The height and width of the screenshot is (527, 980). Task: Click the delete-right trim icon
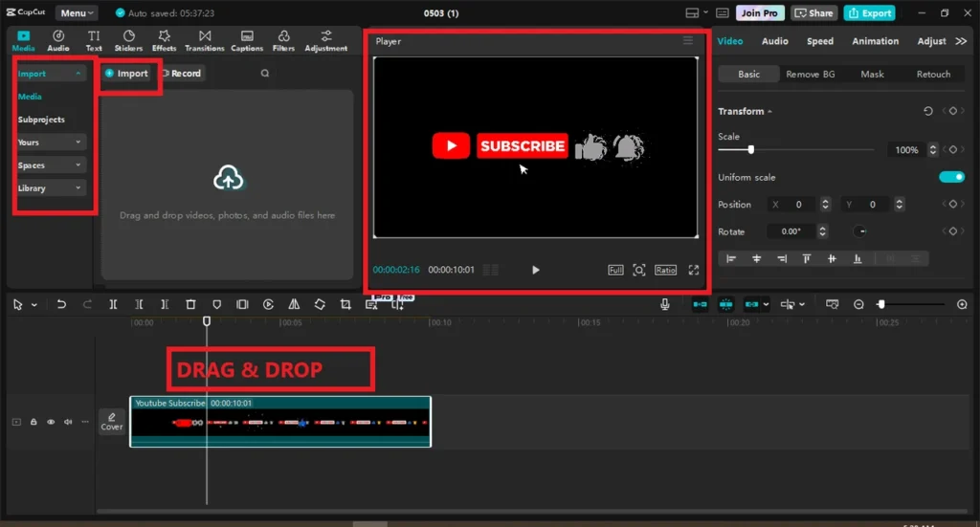point(165,304)
